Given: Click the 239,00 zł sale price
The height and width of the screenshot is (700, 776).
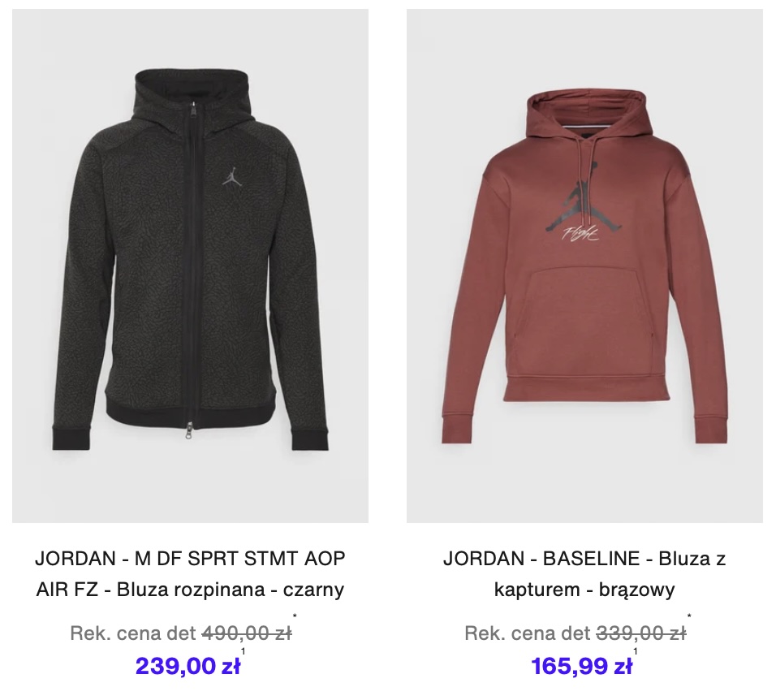Looking at the screenshot, I should [188, 666].
